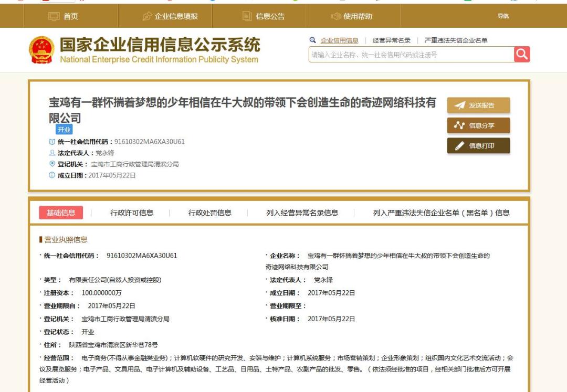Open the 列入经营异常名录信息 tab
This screenshot has width=567, height=392.
(x=301, y=213)
